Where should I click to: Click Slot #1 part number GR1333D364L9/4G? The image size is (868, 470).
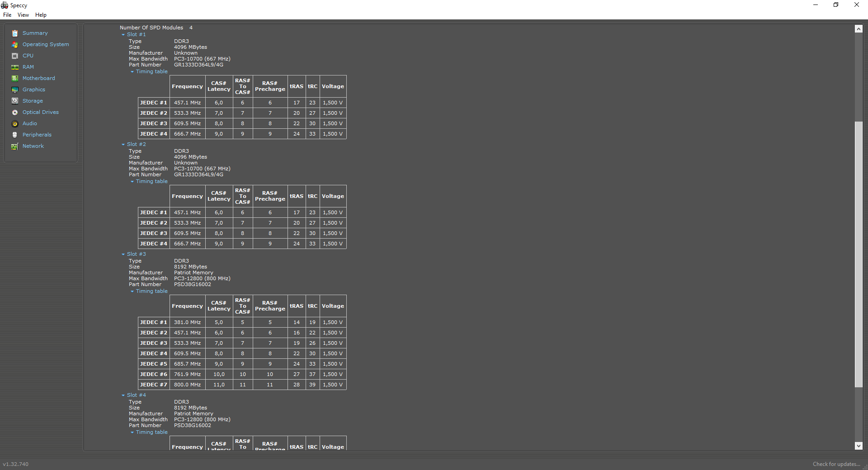[198, 65]
